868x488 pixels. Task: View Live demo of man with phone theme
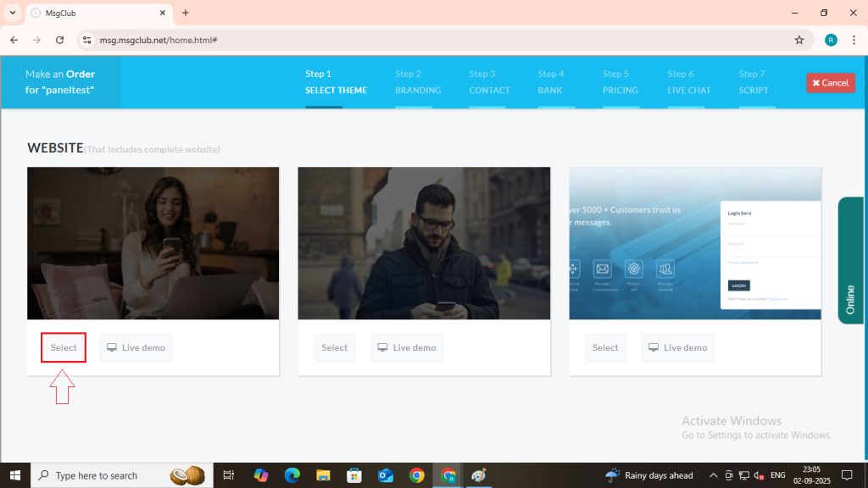pyautogui.click(x=407, y=347)
